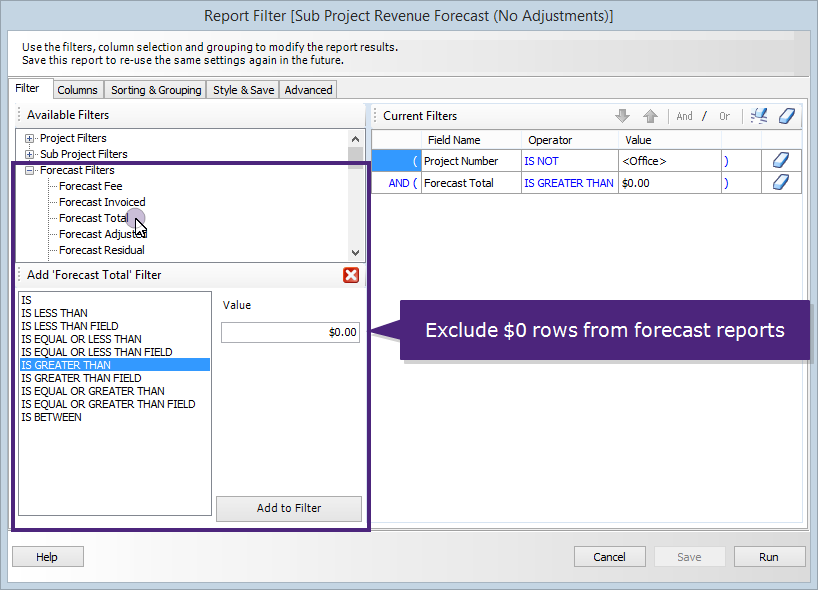Expand the Sub Project Filters node
Viewport: 818px width, 590px height.
click(x=30, y=154)
